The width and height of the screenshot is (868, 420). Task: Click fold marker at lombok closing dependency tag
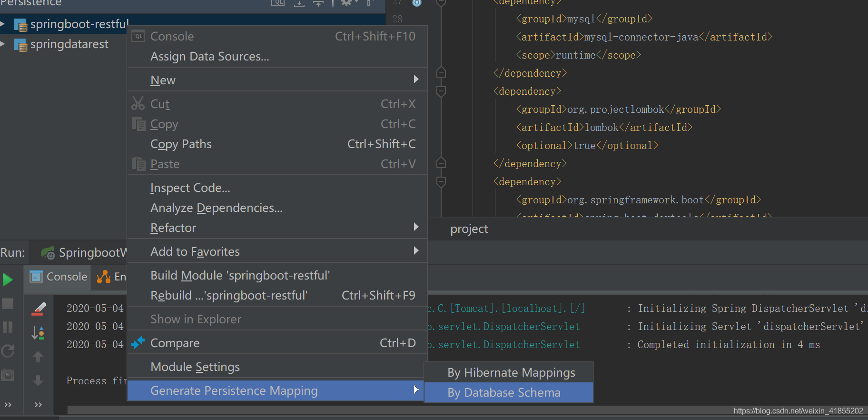tap(441, 163)
